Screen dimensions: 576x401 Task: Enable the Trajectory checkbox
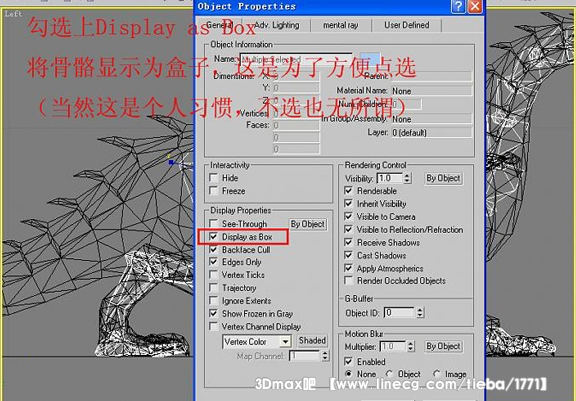(x=213, y=288)
